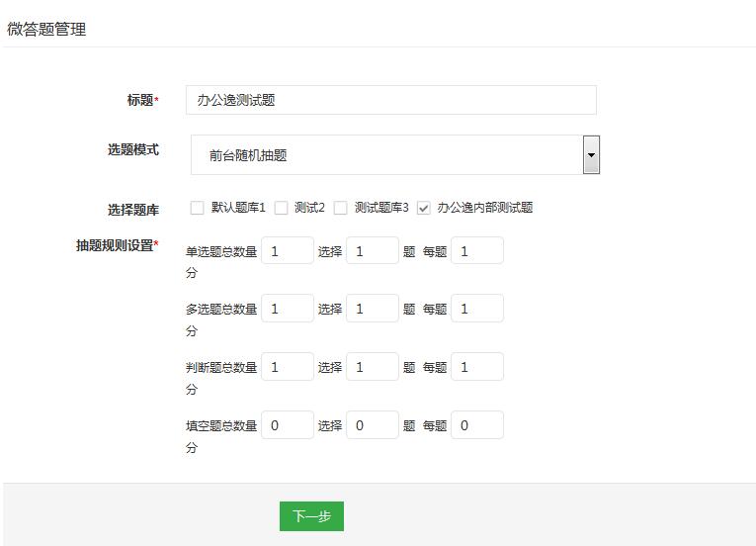Viewport: 756px width, 546px height.
Task: Select the 前台随机抽题 combo box
Action: [395, 155]
